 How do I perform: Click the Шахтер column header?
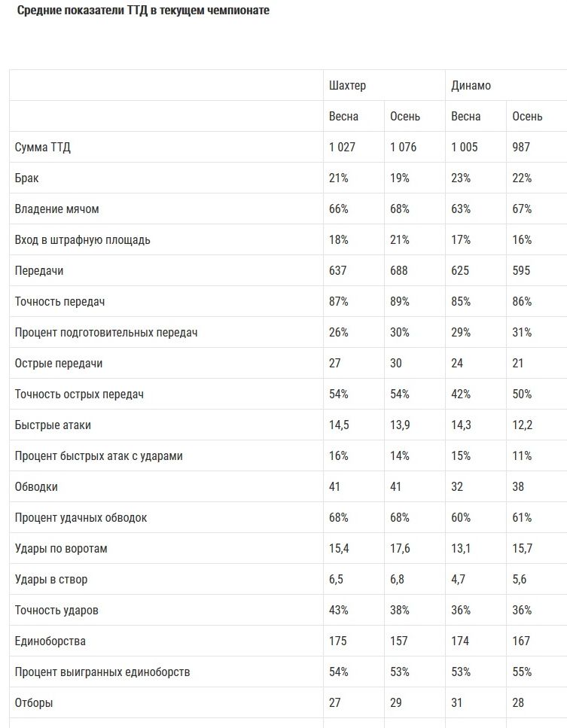tap(347, 86)
